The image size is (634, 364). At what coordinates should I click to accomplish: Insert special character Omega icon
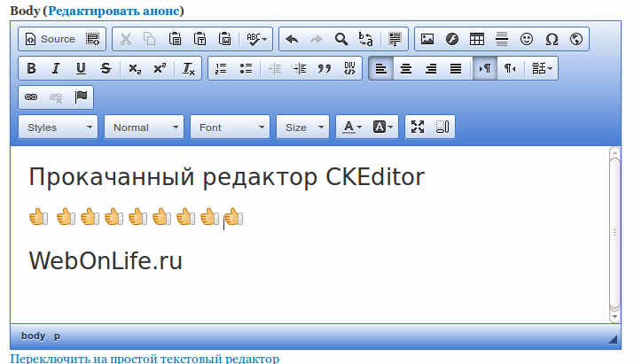(x=552, y=39)
